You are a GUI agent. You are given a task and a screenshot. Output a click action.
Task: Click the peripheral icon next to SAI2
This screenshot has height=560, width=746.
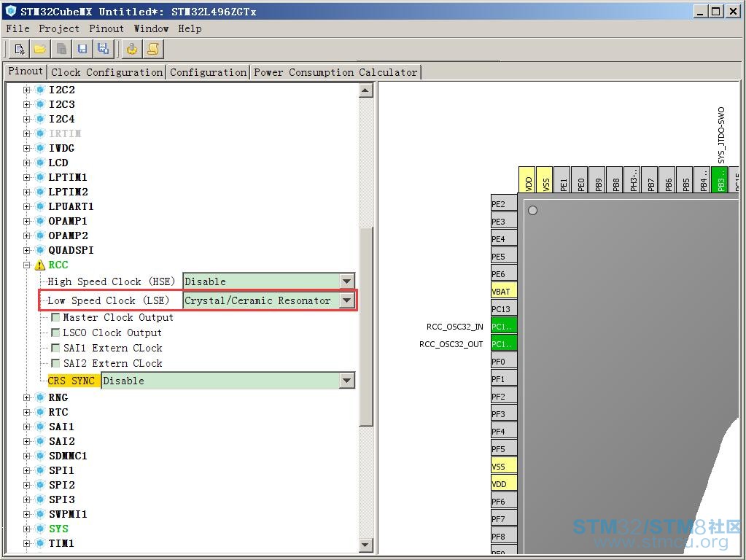[40, 441]
